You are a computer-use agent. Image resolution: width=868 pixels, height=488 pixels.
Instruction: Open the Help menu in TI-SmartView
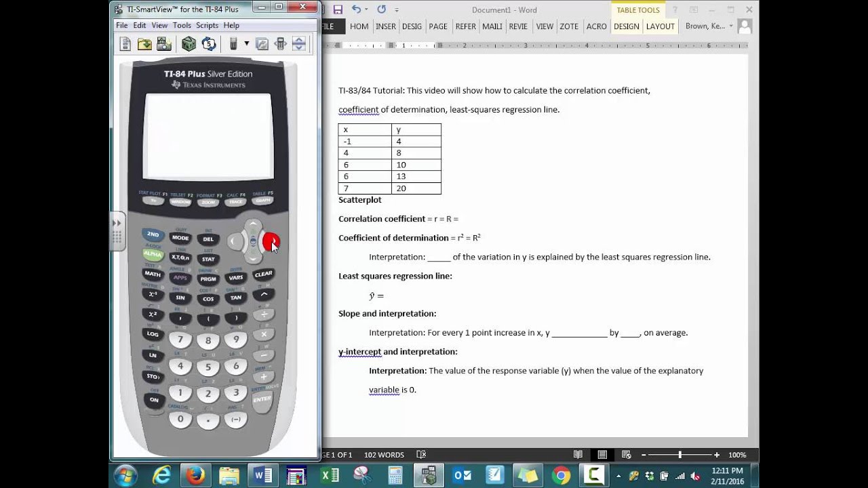pyautogui.click(x=231, y=25)
